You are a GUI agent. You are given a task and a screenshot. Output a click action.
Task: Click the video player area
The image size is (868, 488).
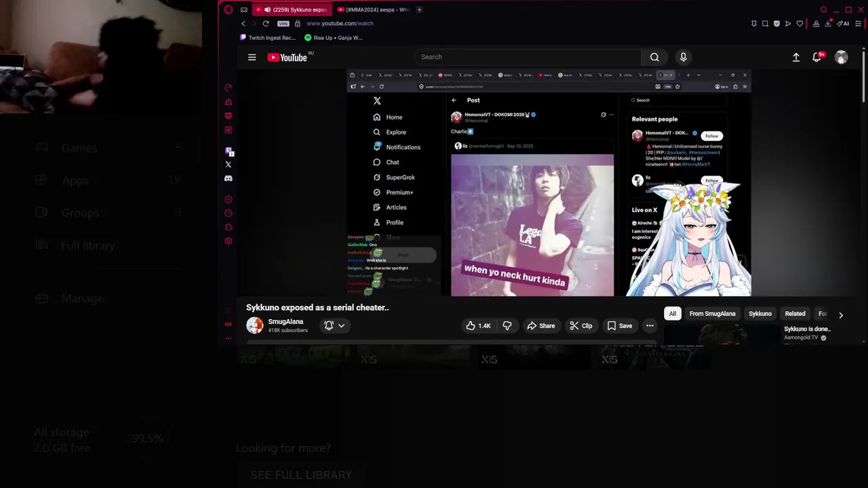549,183
